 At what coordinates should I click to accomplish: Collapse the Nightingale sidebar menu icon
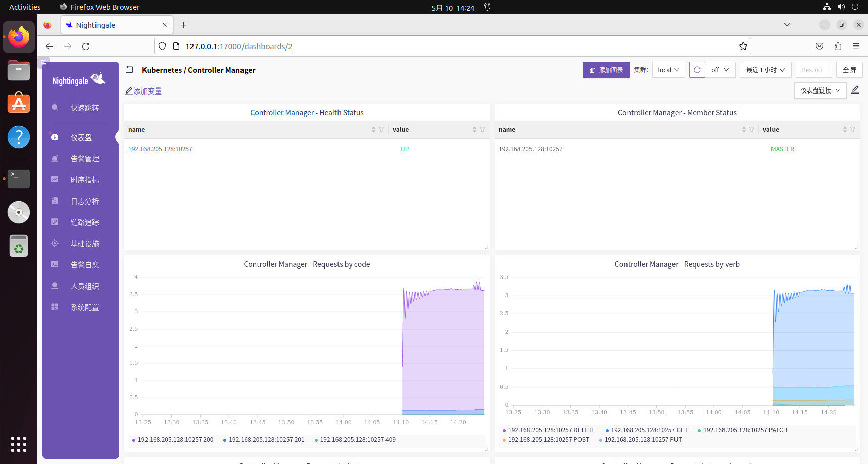point(44,63)
